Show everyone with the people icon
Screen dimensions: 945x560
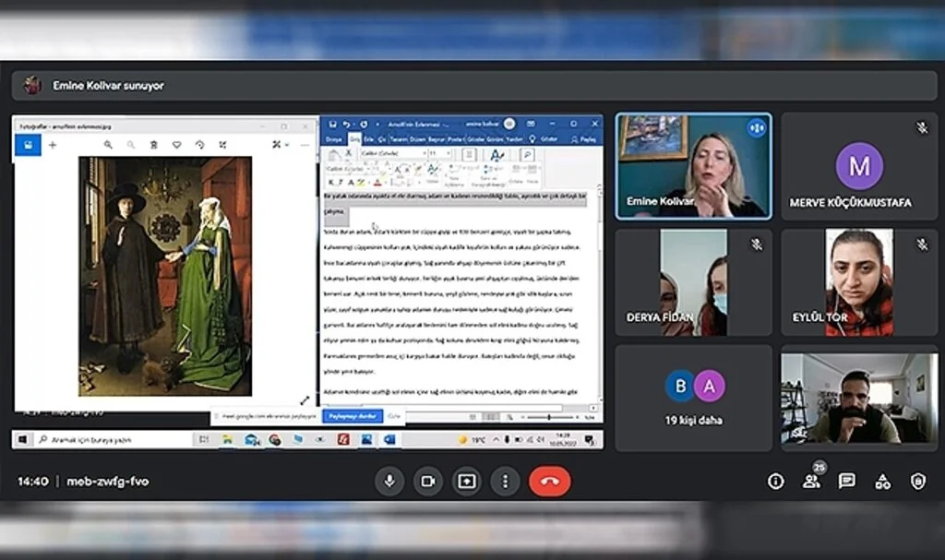tap(811, 481)
